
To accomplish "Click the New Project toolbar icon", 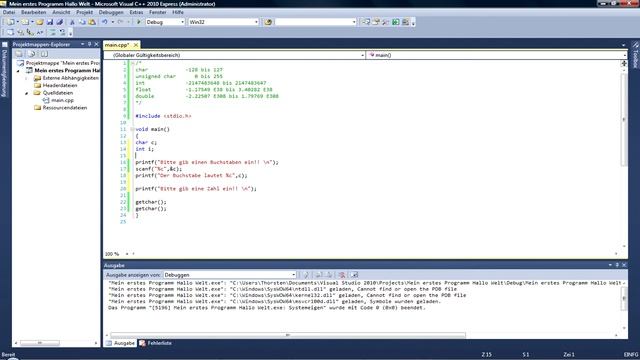I will point(10,22).
